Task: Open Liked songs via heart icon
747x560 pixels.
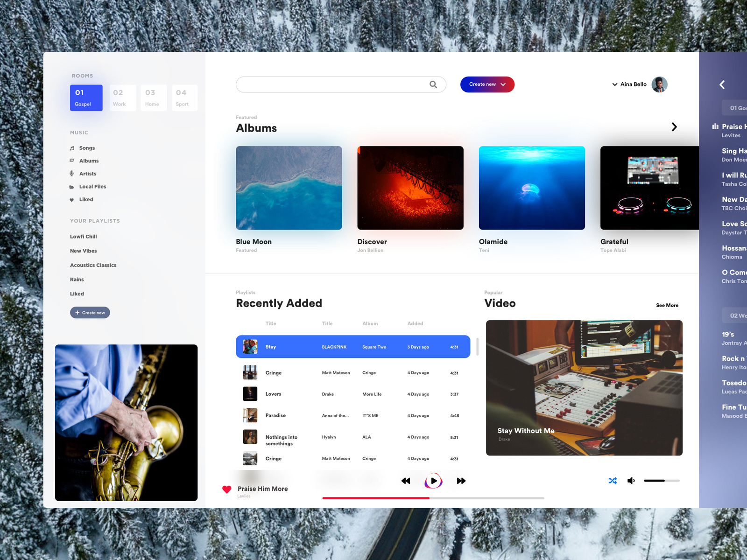Action: coord(71,199)
